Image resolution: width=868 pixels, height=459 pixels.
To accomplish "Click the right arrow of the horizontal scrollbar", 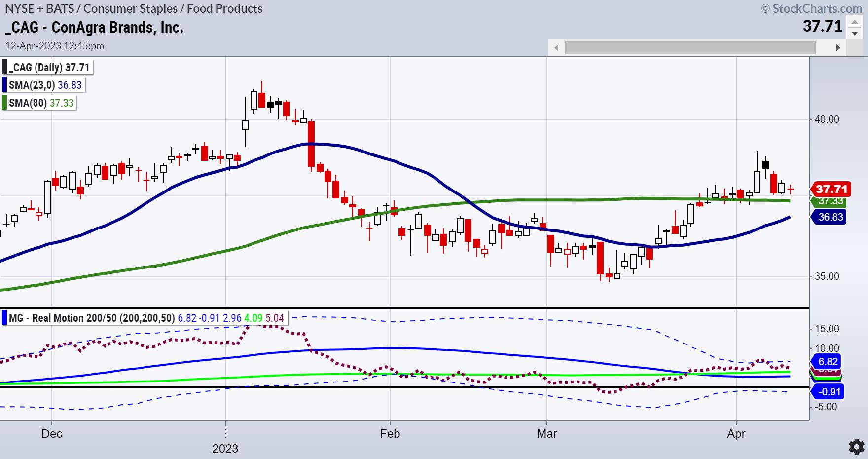I will 837,48.
